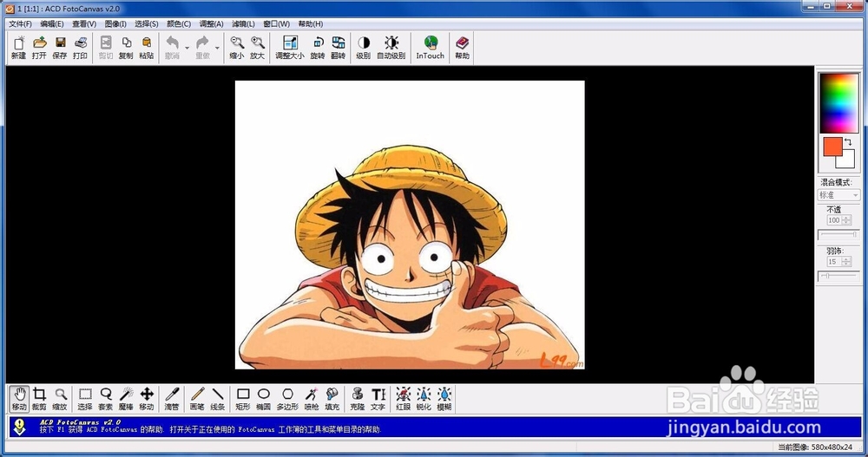
Task: Select the 缩放 magnifier tool
Action: [60, 399]
